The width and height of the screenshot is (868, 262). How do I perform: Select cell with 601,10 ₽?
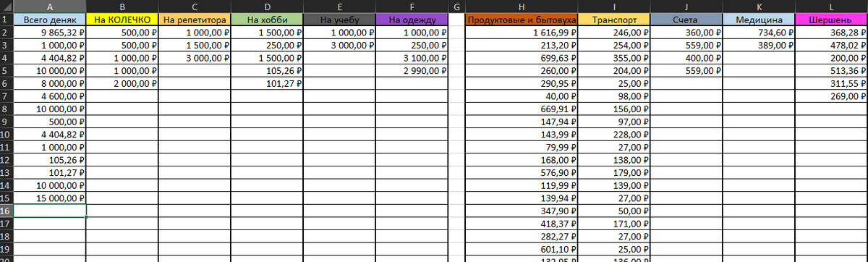point(522,250)
